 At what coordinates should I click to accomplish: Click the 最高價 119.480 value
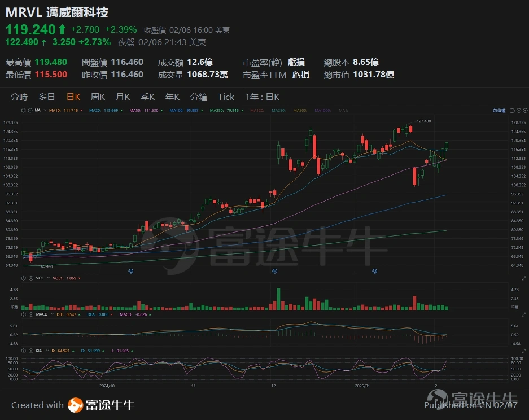pyautogui.click(x=51, y=62)
